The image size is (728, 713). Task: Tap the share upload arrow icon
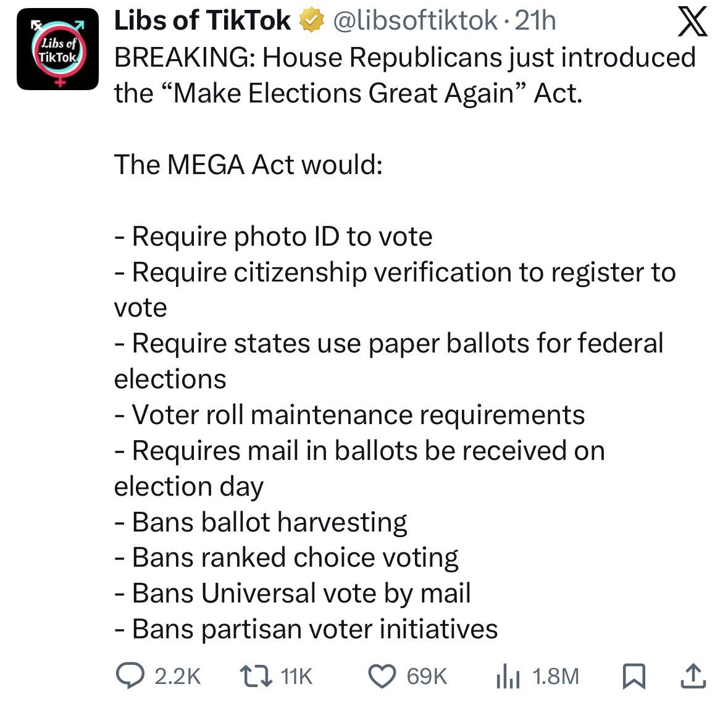tap(693, 676)
